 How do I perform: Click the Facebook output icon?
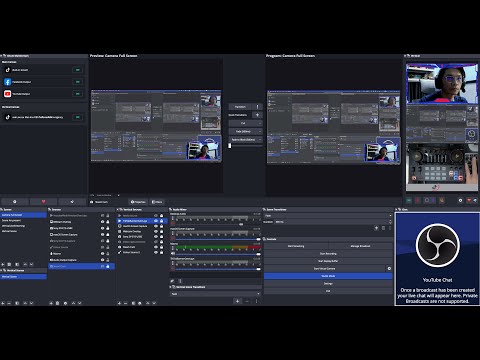tap(8, 82)
